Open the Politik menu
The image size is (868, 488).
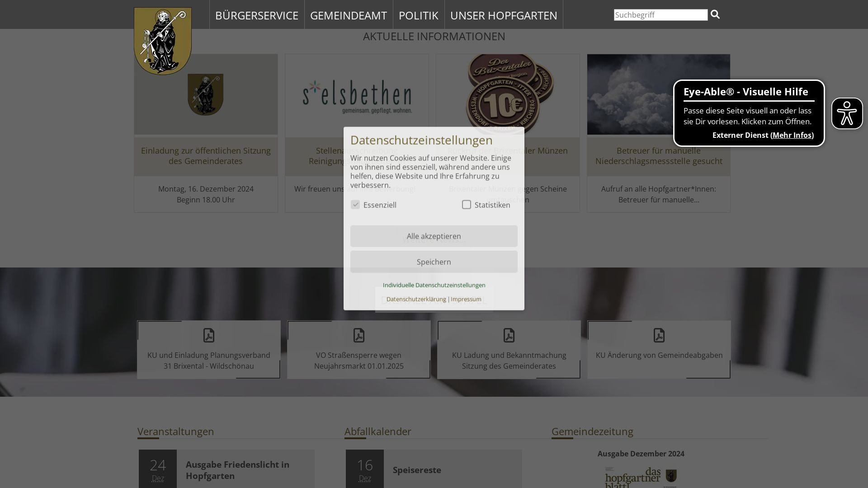coord(419,15)
